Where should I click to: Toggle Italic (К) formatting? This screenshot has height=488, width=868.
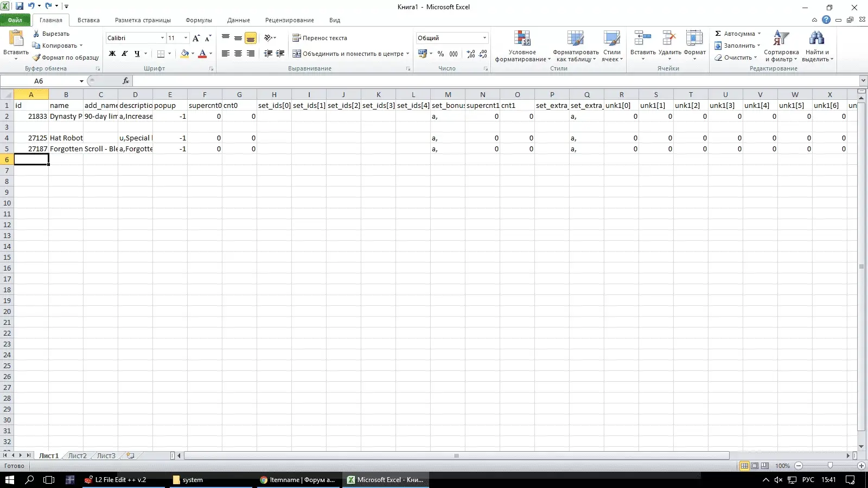click(125, 54)
